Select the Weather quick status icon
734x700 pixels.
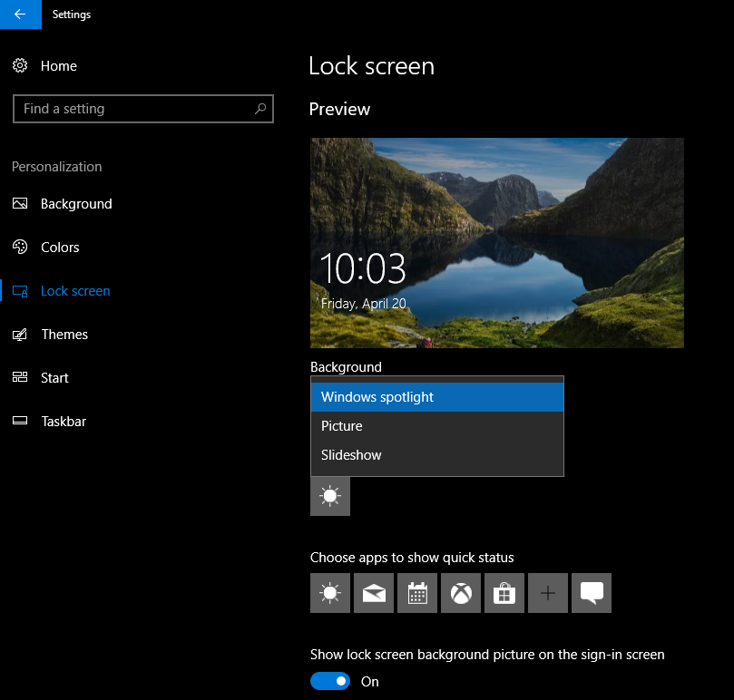click(x=329, y=592)
